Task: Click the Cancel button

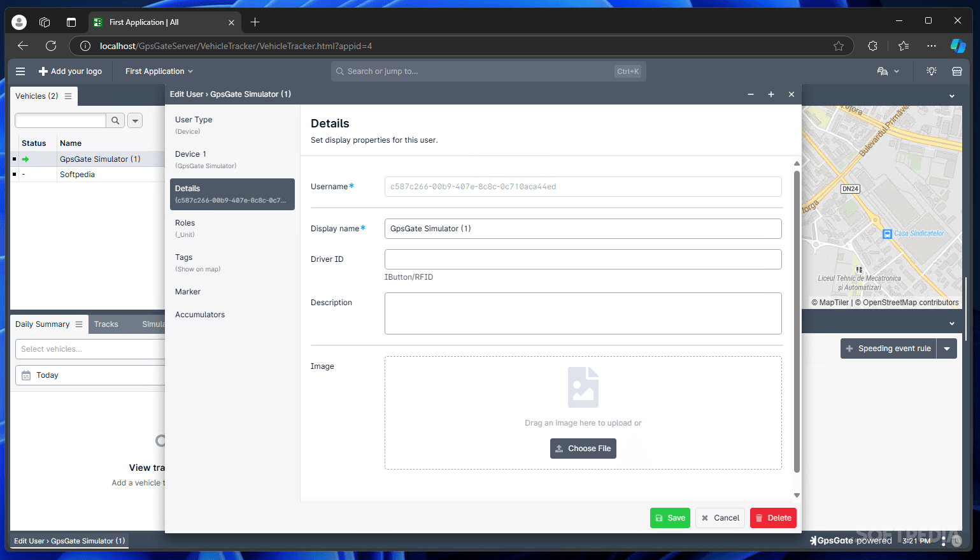Action: 720,518
